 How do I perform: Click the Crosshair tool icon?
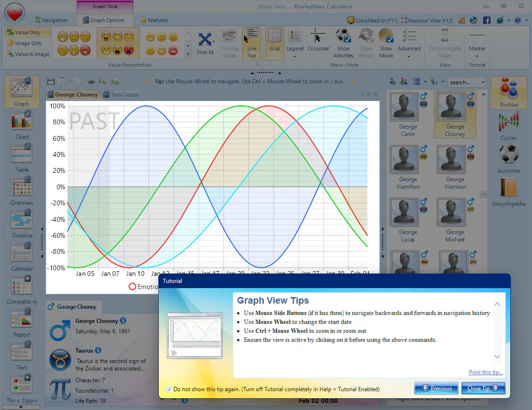[x=318, y=37]
